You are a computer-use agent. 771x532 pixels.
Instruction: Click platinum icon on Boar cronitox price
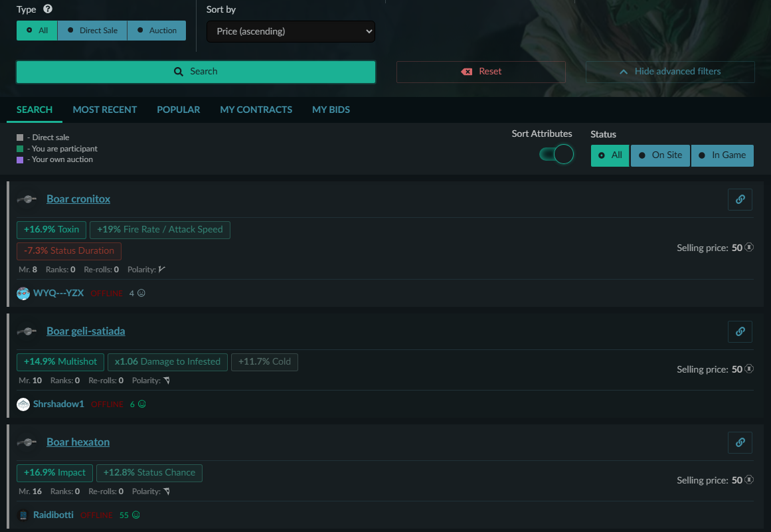[749, 247]
